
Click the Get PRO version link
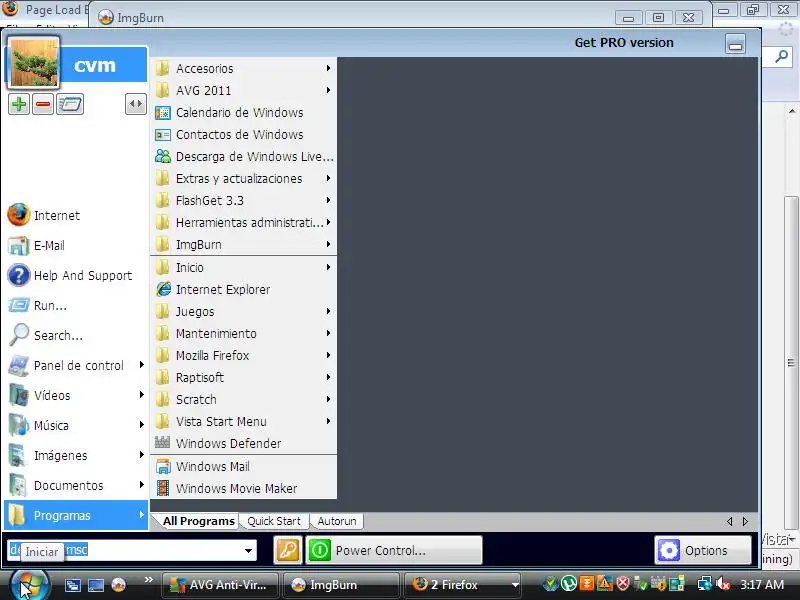[624, 43]
